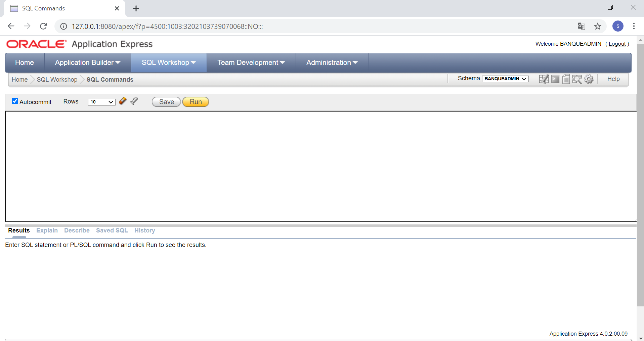The height and width of the screenshot is (341, 644).
Task: Open the Object Browser icon
Action: 544,79
